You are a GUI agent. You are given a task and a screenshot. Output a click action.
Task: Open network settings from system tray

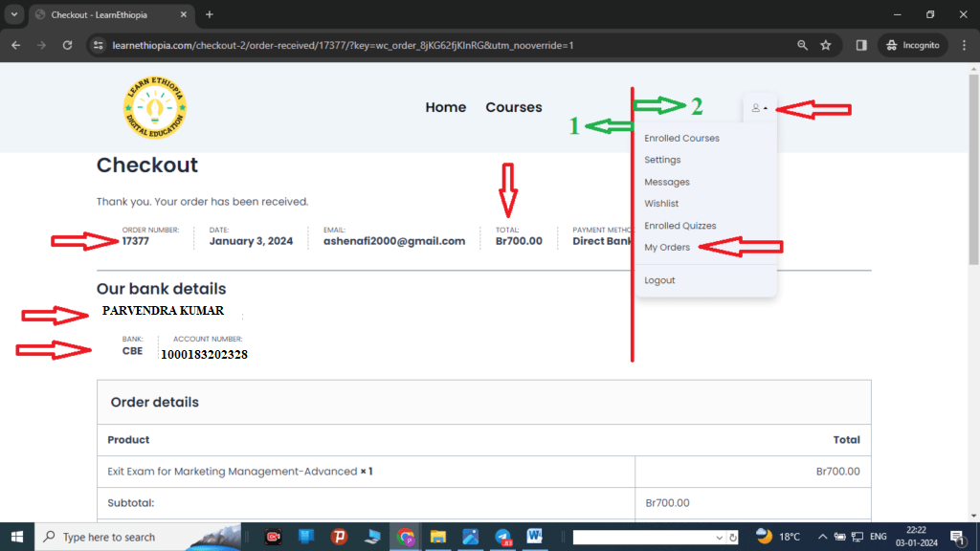[857, 537]
